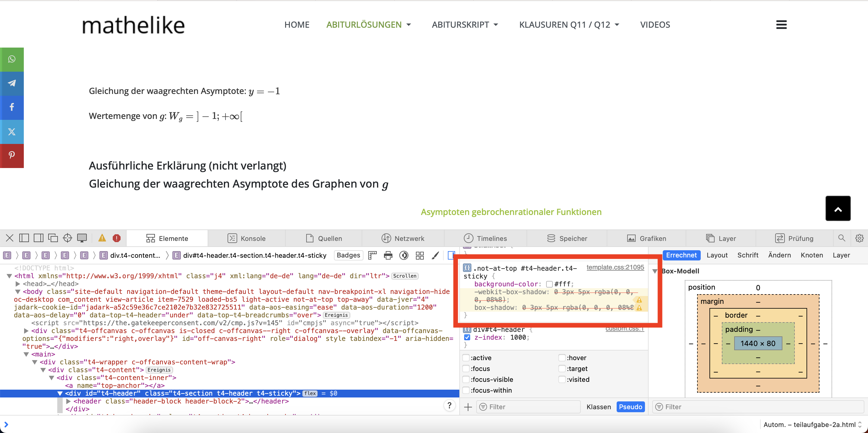This screenshot has width=868, height=433.
Task: Toggle the rulers icon in the inspector bar
Action: [372, 256]
